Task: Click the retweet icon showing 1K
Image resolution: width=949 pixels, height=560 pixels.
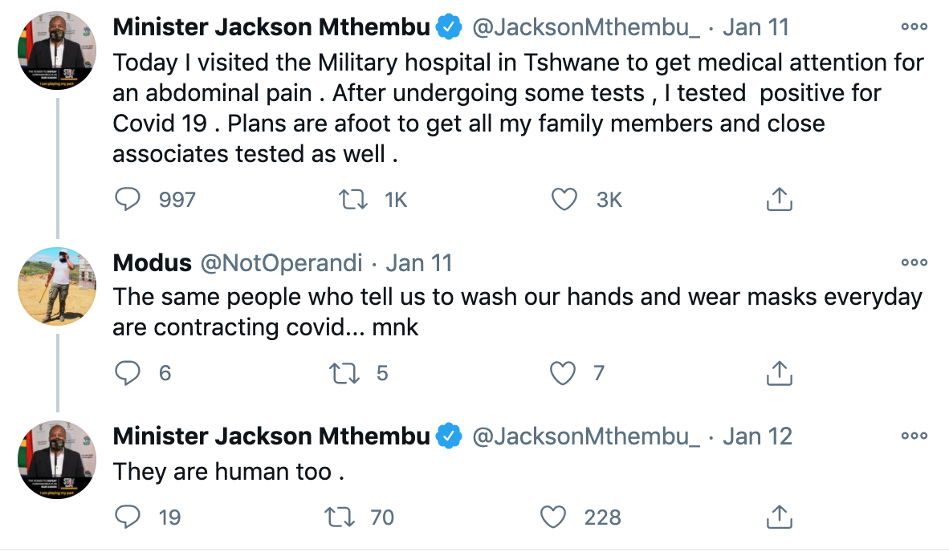Action: [352, 200]
